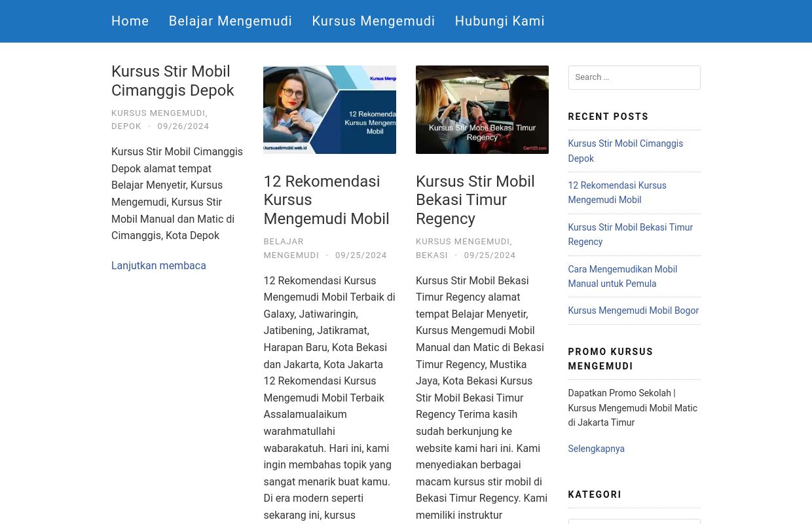The image size is (812, 524).
Task: Open recent post 12 Rekomendasi Kursus Mengemudi Mobil
Action: 617,193
